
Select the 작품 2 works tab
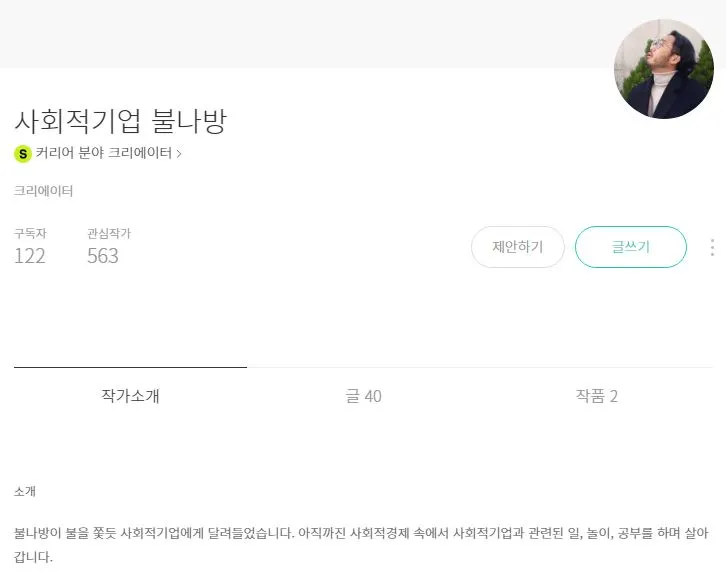point(596,396)
